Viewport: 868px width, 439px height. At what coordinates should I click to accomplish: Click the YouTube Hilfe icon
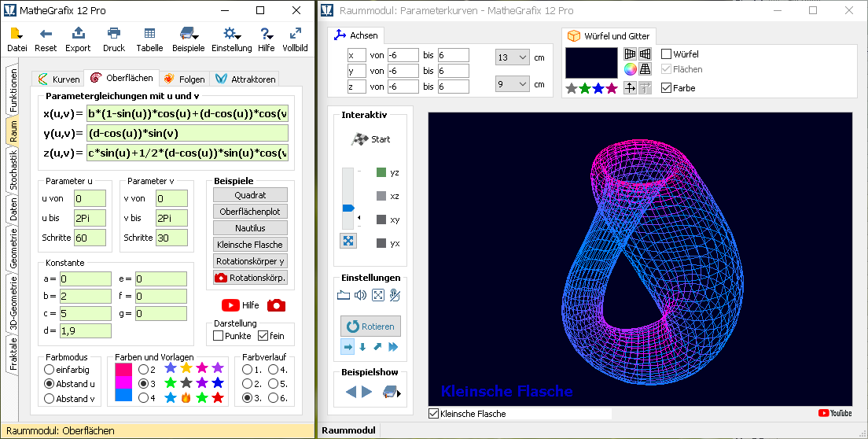(x=230, y=305)
